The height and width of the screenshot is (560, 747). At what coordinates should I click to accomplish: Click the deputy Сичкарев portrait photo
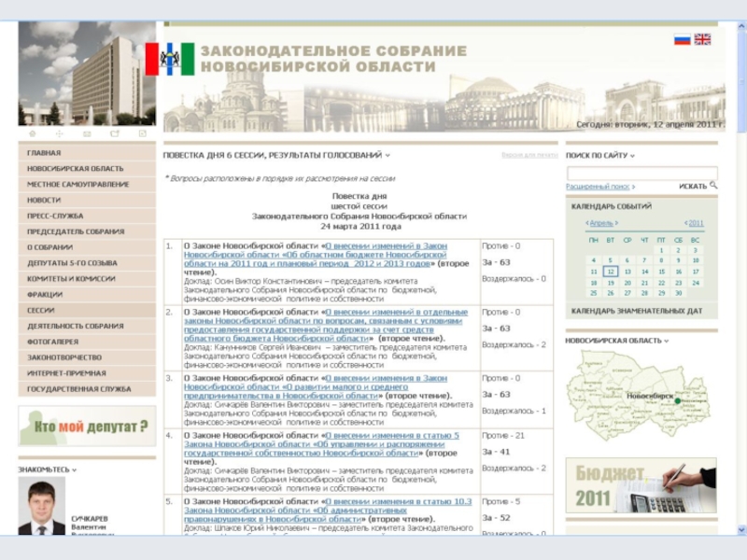tap(42, 506)
